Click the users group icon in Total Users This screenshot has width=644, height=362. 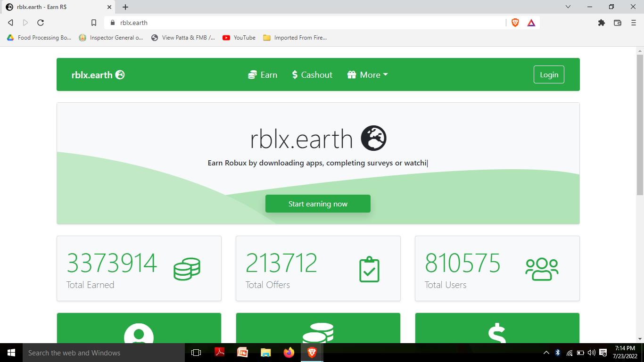point(542,269)
